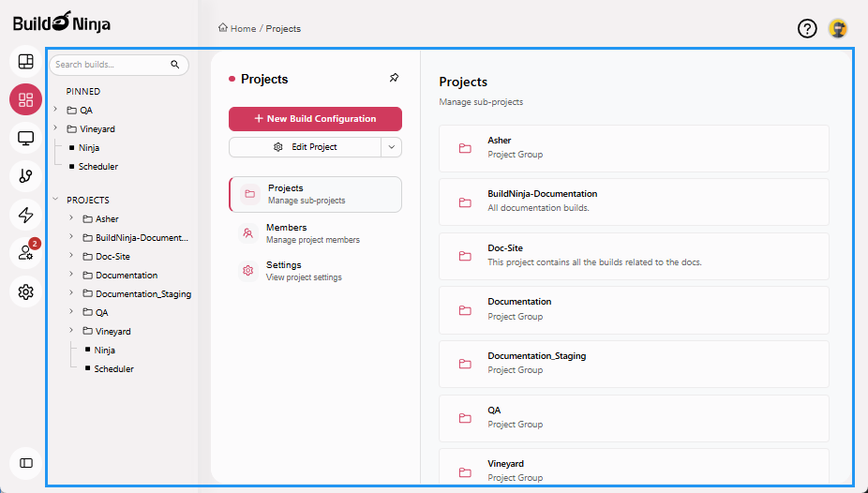Open the Settings View project settings item
Viewport: 868px width, 493px height.
(316, 271)
